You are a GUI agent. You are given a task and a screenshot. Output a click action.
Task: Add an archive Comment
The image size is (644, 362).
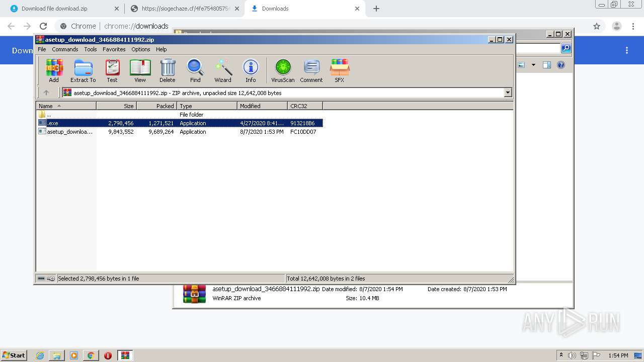pos(311,71)
